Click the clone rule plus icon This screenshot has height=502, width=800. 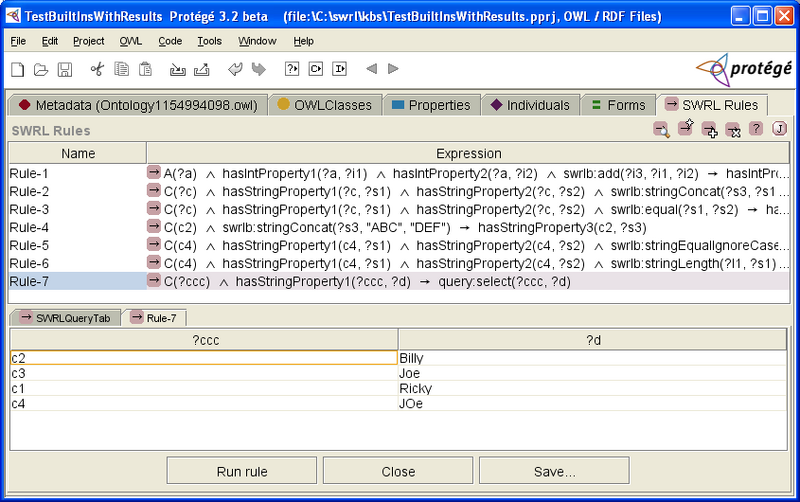pos(709,130)
